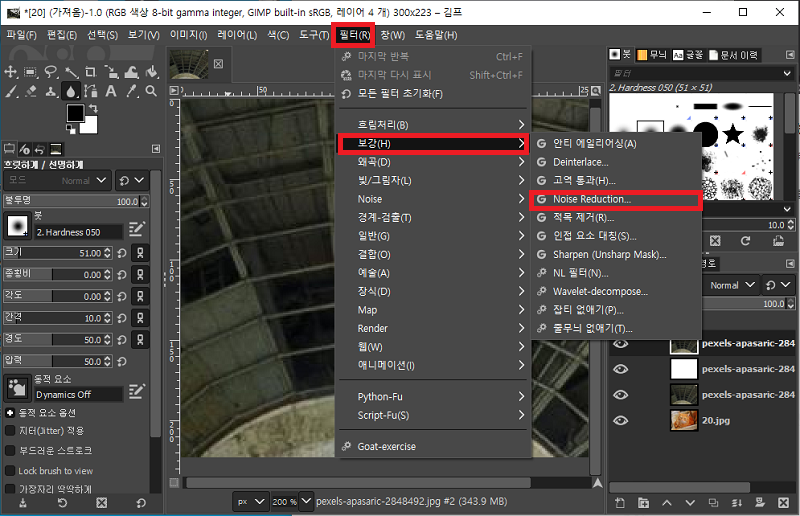This screenshot has height=516, width=800.
Task: Expand 동적 요소 옵션 section
Action: pyautogui.click(x=10, y=412)
